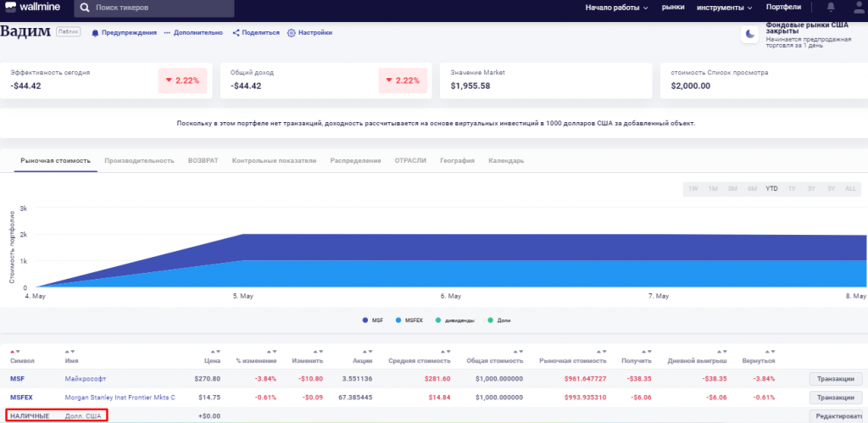Open Настройки via the gear icon
The image size is (868, 423).
click(x=292, y=32)
